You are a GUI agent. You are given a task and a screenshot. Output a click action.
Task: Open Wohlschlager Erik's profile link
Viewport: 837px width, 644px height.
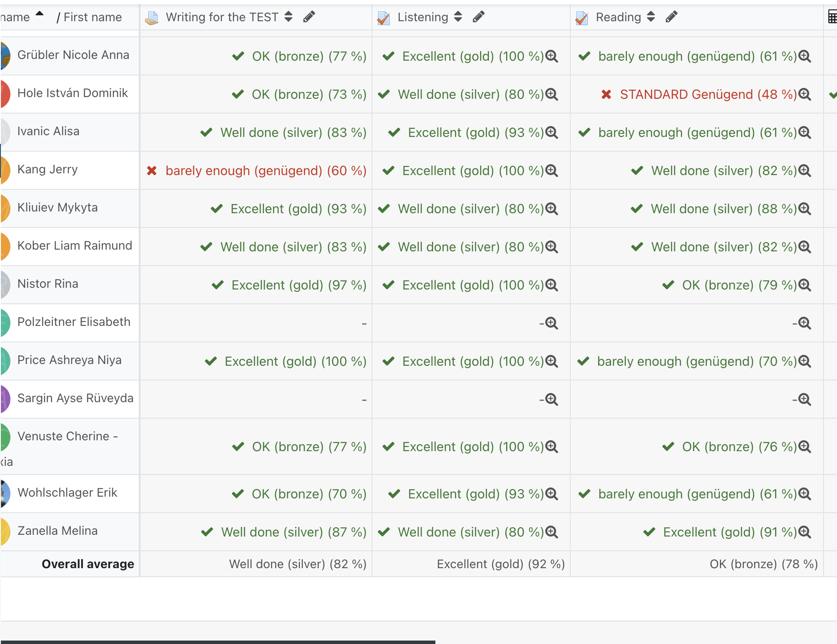[67, 493]
